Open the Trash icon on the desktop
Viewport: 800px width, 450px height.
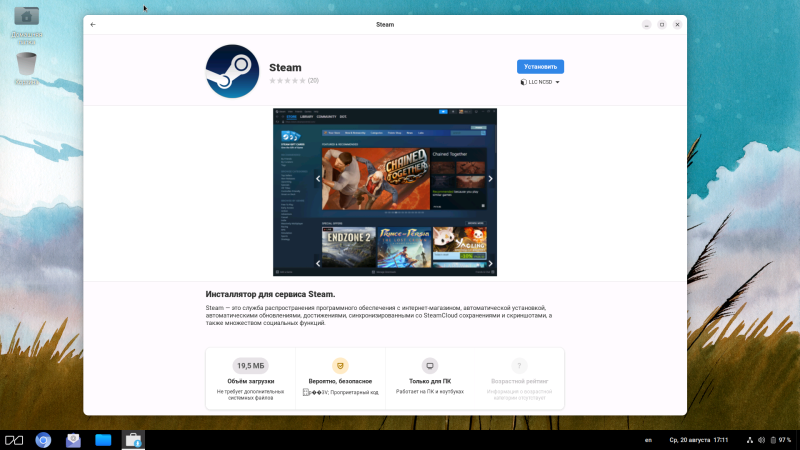27,65
